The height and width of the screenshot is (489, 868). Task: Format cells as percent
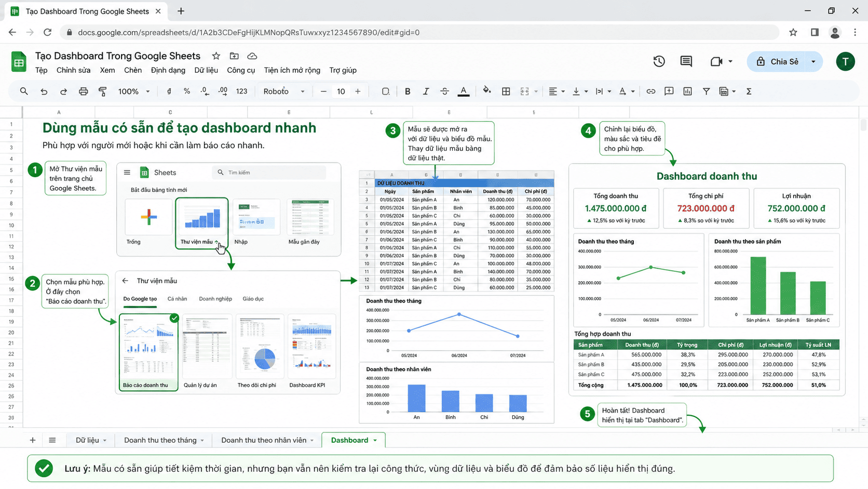(x=187, y=91)
